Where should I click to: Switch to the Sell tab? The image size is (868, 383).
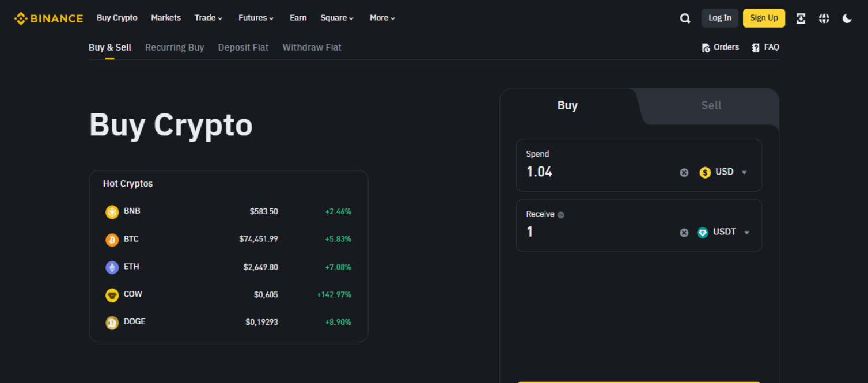[711, 105]
